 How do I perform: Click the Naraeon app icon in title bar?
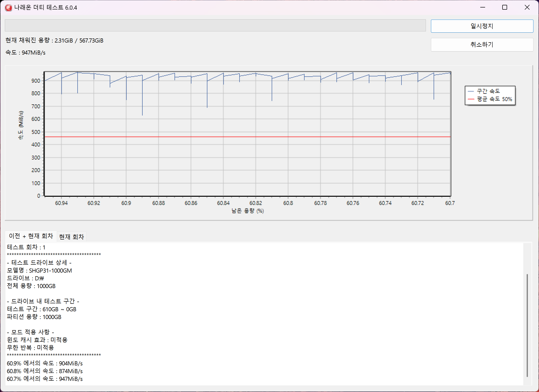[8, 8]
